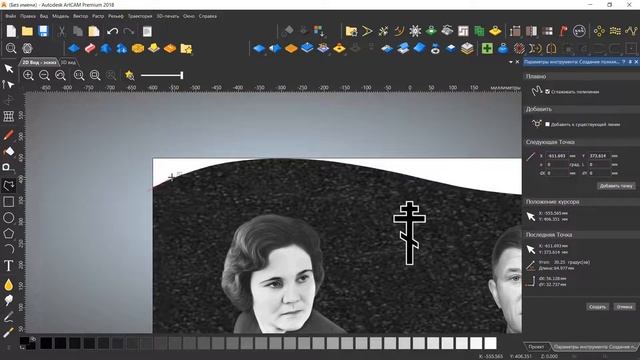Select the rectangle drawing tool
The height and width of the screenshot is (360, 640).
tap(9, 202)
